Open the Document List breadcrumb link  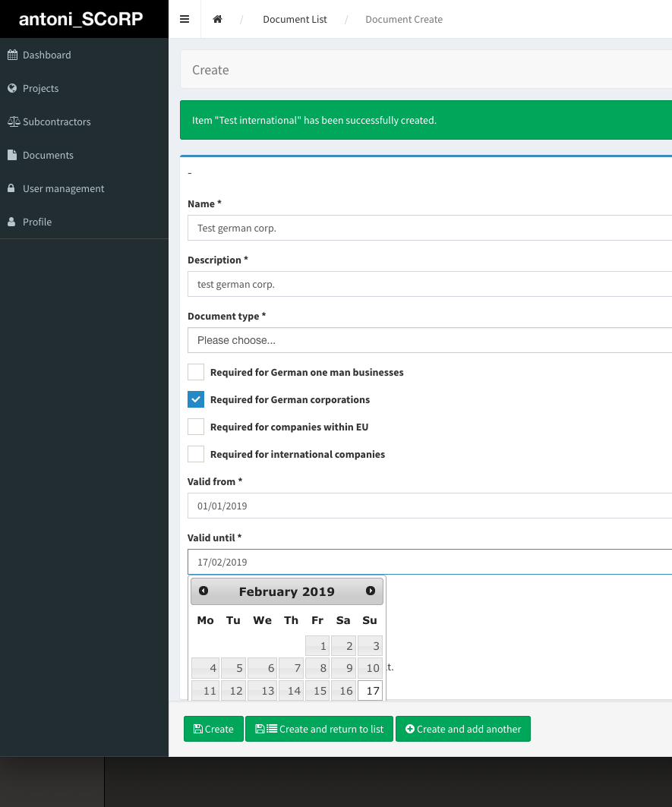click(295, 19)
